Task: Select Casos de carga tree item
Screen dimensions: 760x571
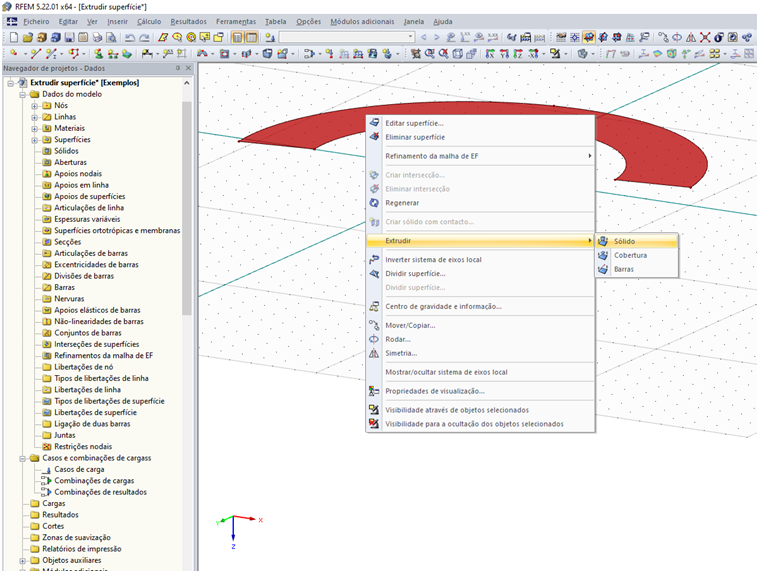Action: 79,469
